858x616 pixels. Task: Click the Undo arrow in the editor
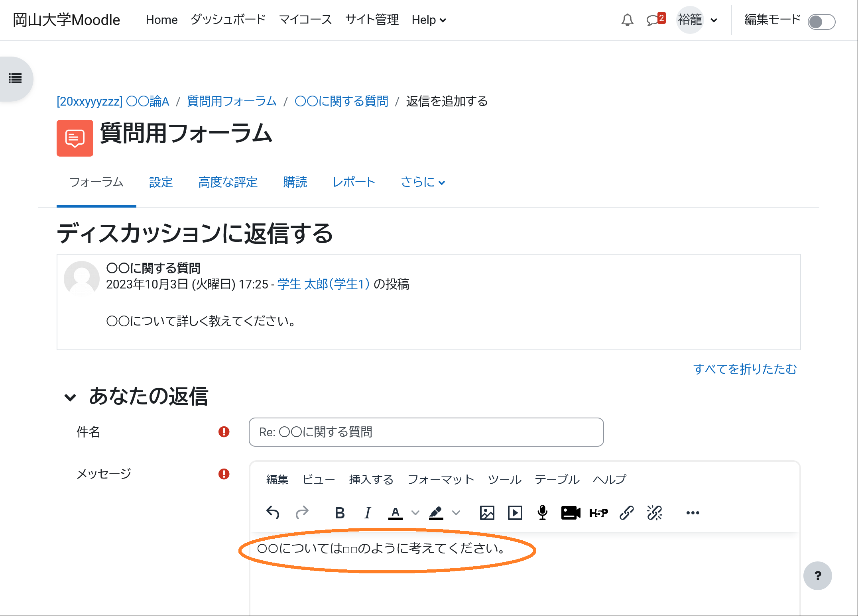tap(273, 513)
